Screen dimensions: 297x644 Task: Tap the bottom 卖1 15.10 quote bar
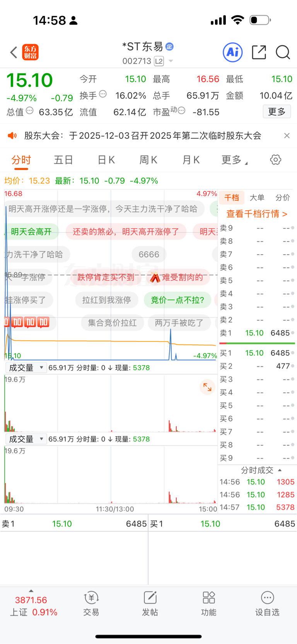click(x=74, y=524)
